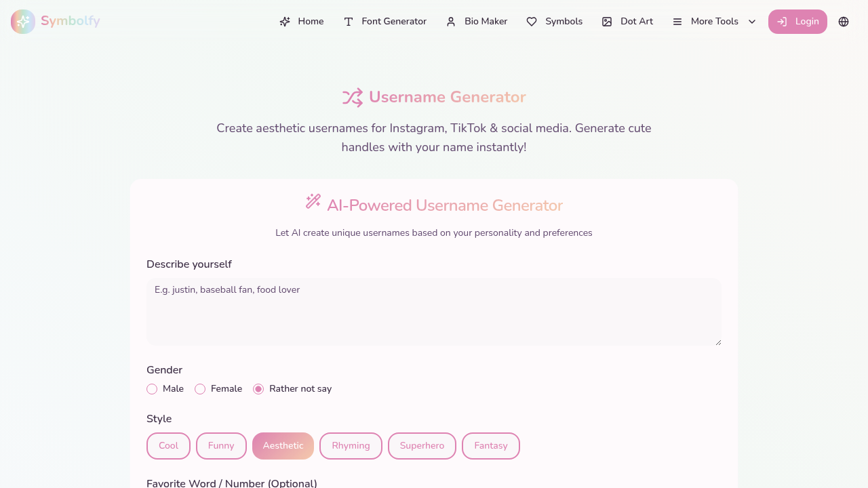Open the More Tools menu list icon
Screen dimensions: 868x488
coord(676,21)
